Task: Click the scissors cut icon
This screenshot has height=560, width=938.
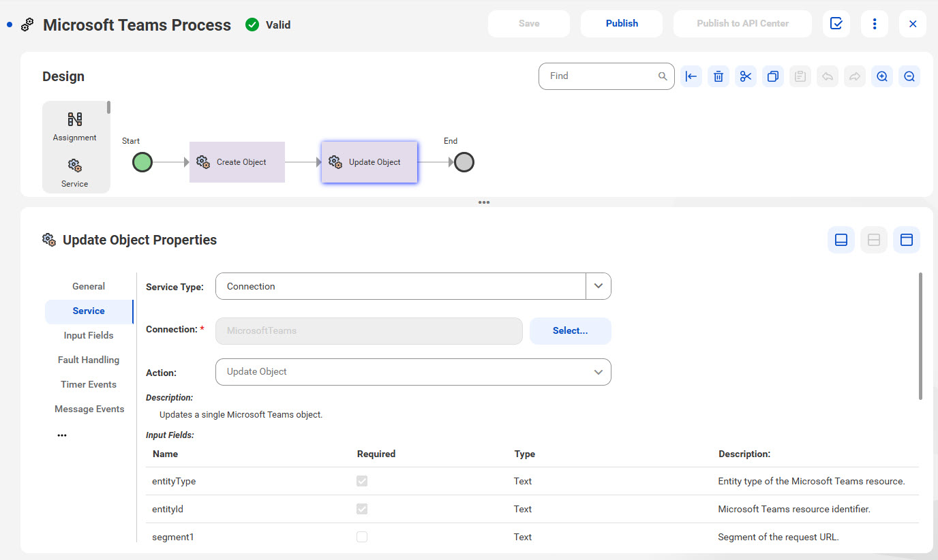Action: [x=746, y=76]
